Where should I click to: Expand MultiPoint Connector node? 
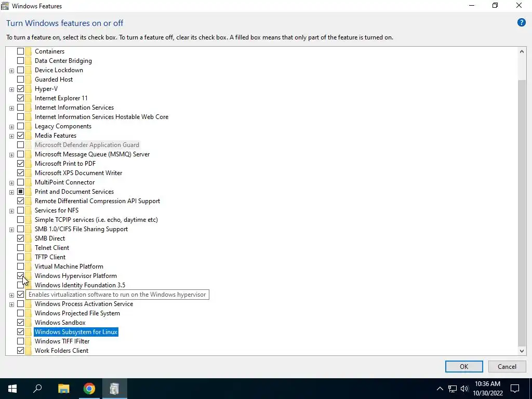click(x=11, y=183)
